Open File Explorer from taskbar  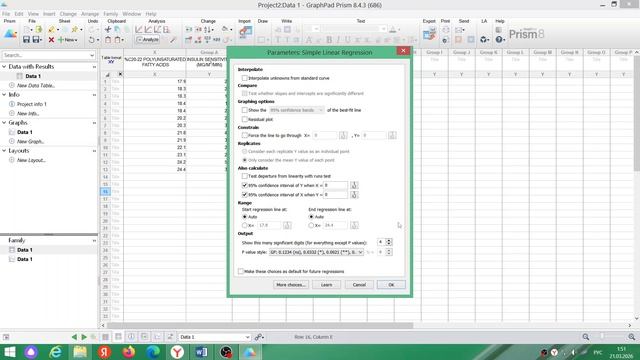80,352
